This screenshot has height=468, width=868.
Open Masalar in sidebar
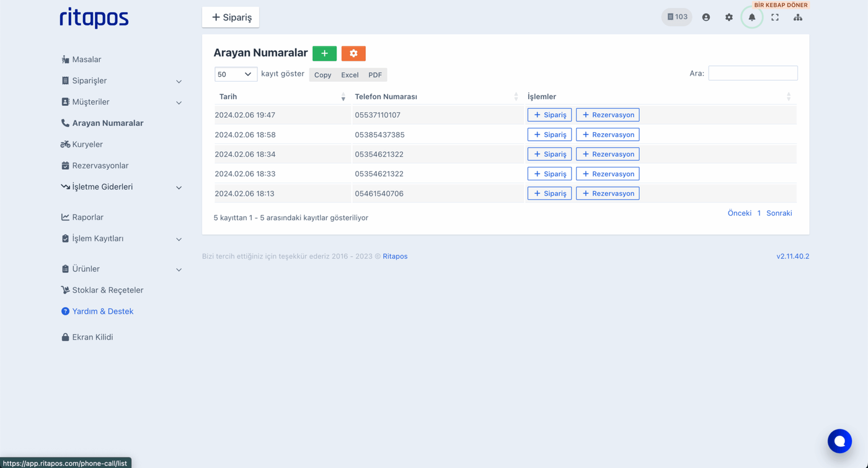coord(86,60)
